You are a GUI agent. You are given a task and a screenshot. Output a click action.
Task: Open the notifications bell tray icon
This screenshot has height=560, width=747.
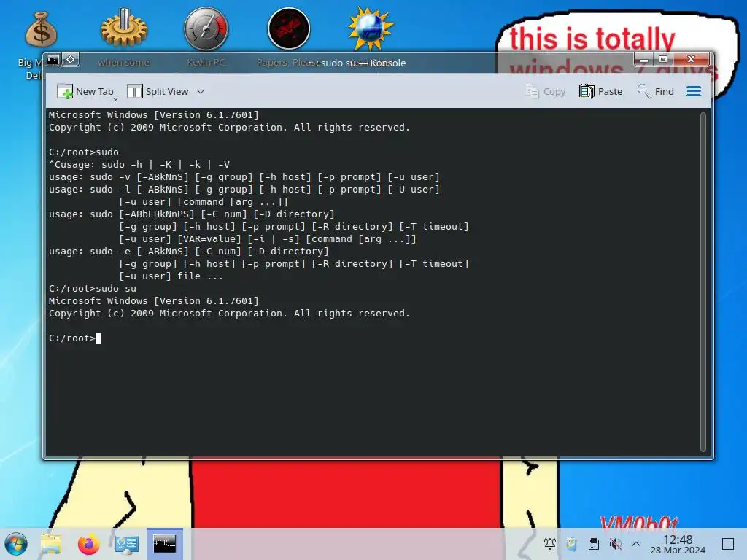(550, 544)
